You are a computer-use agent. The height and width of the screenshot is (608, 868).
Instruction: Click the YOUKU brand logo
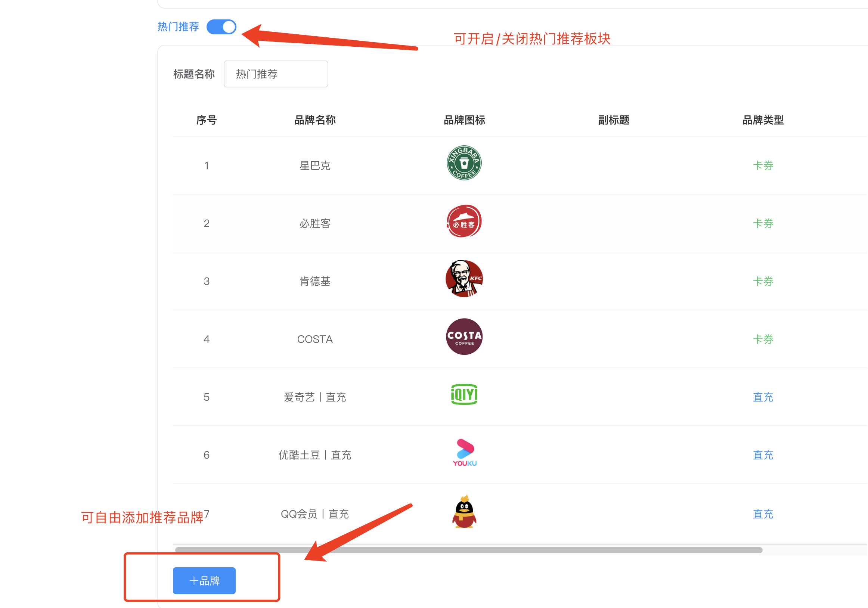[x=465, y=453]
